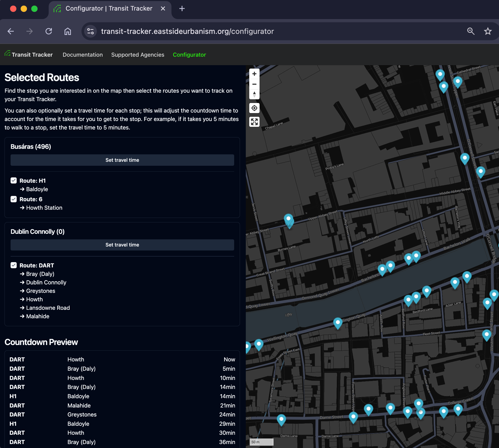This screenshot has height=448, width=499.
Task: Zoom in on the map
Action: tap(254, 74)
